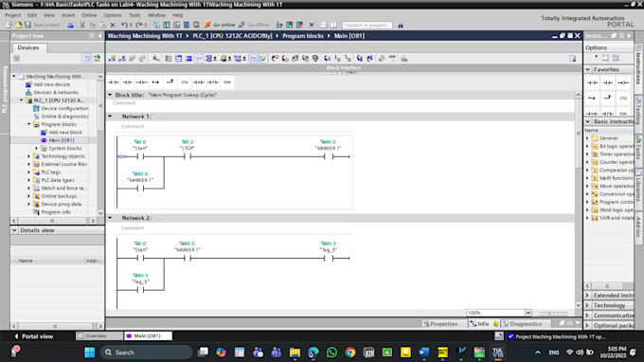Collapse Network 2 section
644x362 pixels.
click(x=110, y=218)
